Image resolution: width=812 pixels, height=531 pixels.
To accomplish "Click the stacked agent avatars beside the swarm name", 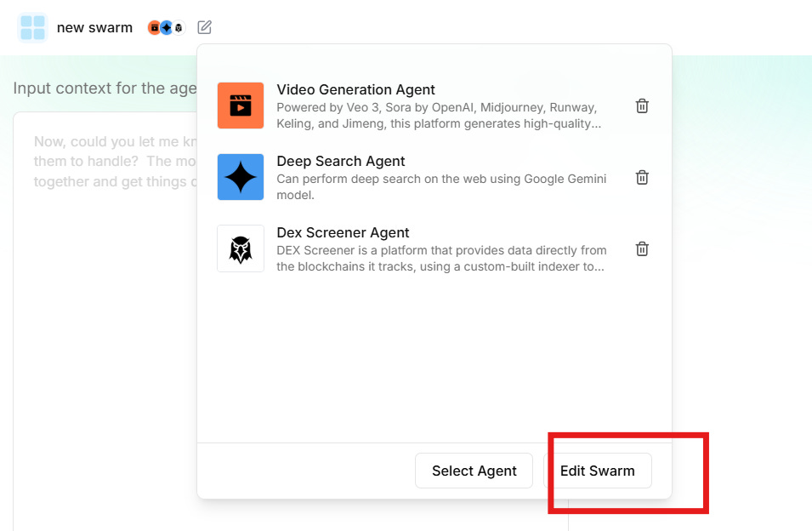I will pos(167,27).
